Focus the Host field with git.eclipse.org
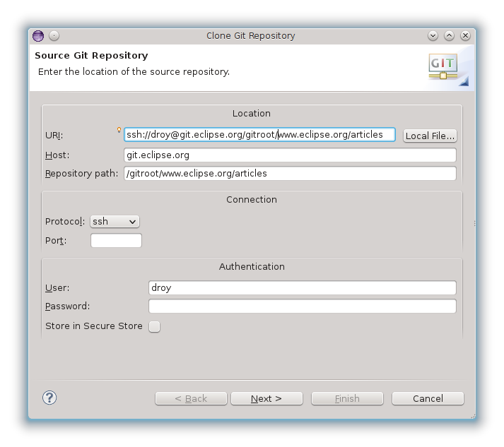Image resolution: width=504 pixels, height=447 pixels. click(290, 155)
